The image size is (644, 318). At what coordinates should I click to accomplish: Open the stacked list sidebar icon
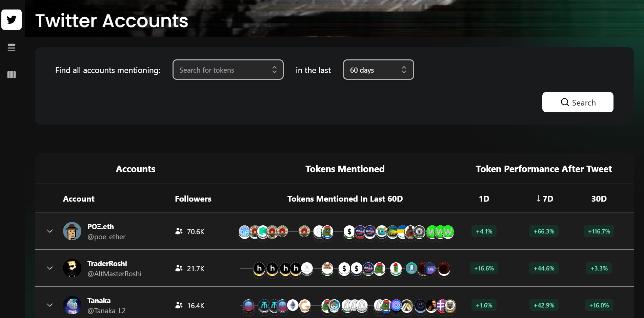(x=12, y=48)
